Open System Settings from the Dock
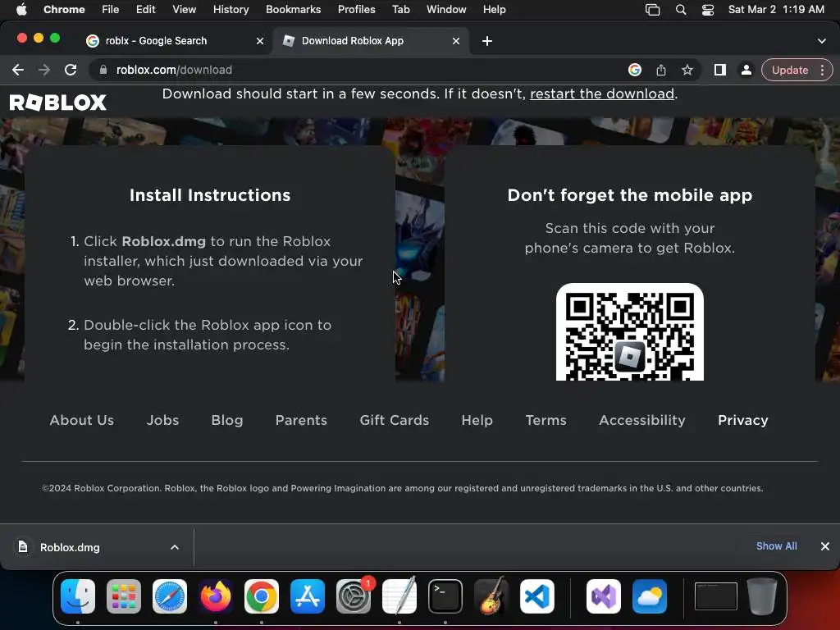Viewport: 840px width, 630px height. point(354,596)
